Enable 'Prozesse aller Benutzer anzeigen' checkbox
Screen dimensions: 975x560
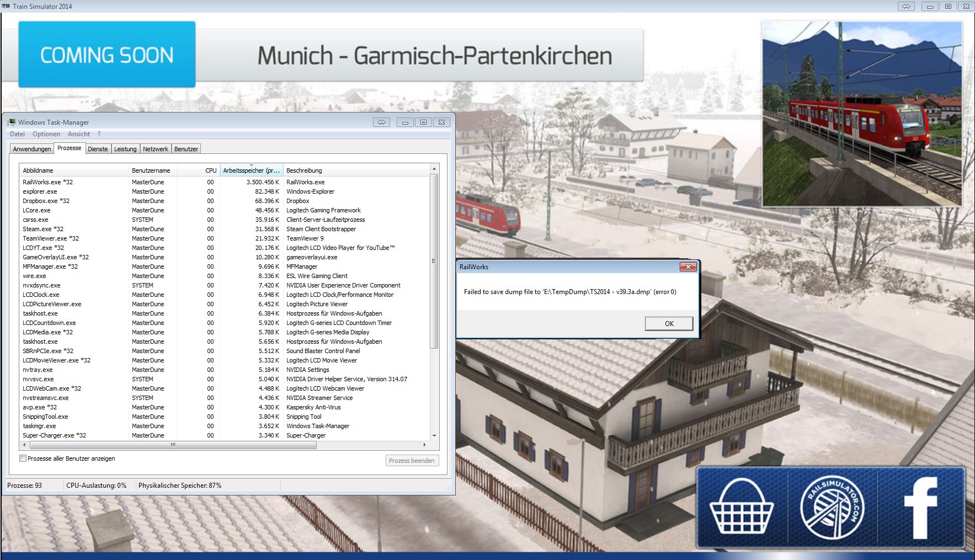tap(23, 458)
